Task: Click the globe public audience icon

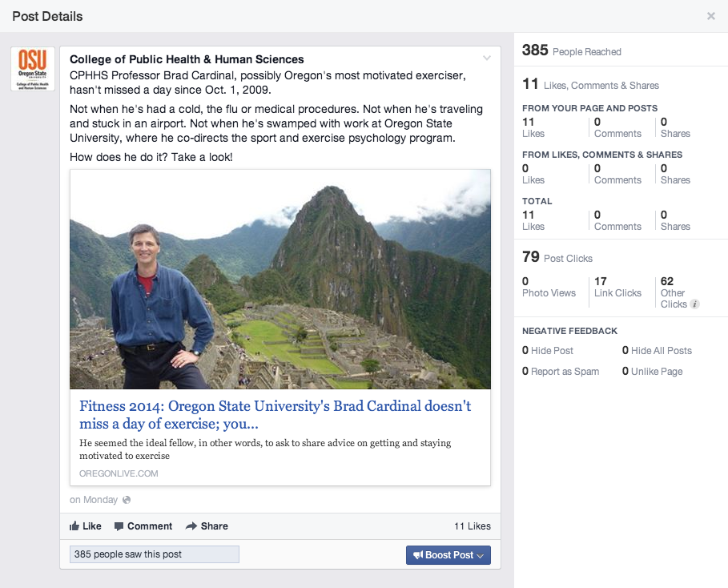Action: pyautogui.click(x=127, y=500)
